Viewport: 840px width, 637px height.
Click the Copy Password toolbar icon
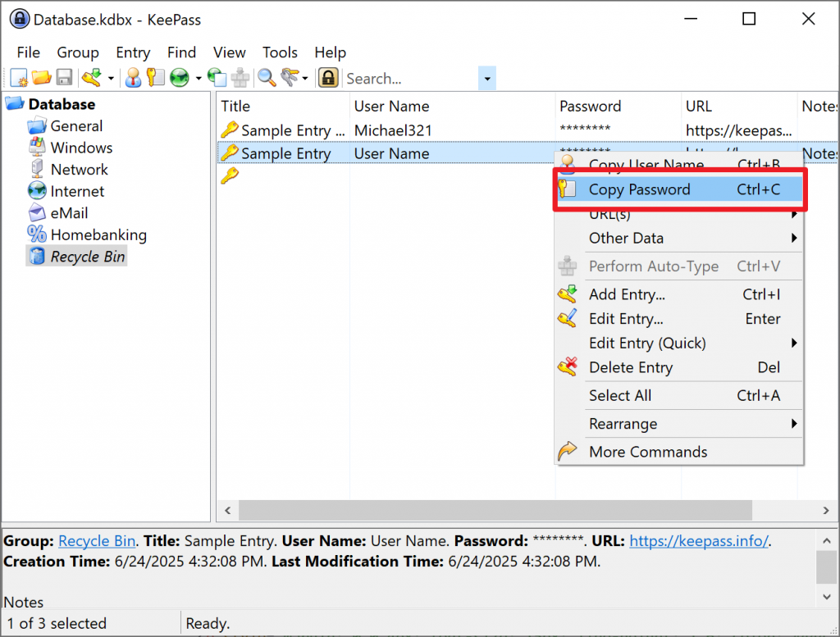click(x=155, y=78)
